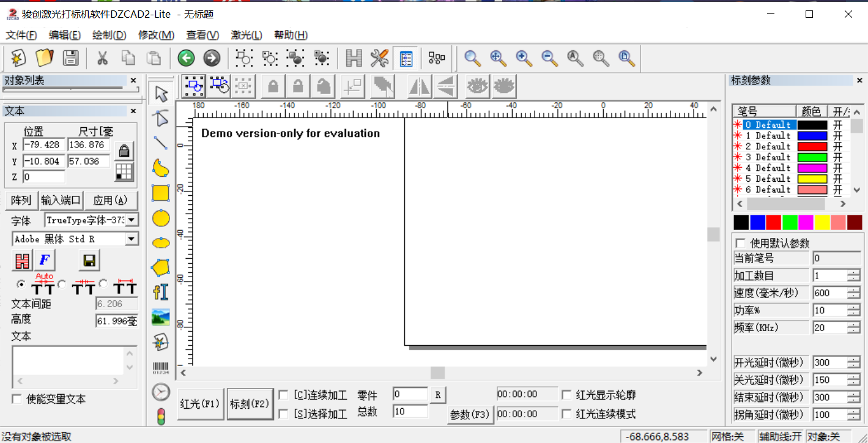Cut selection with scissors icon
Image resolution: width=868 pixels, height=443 pixels.
point(102,58)
